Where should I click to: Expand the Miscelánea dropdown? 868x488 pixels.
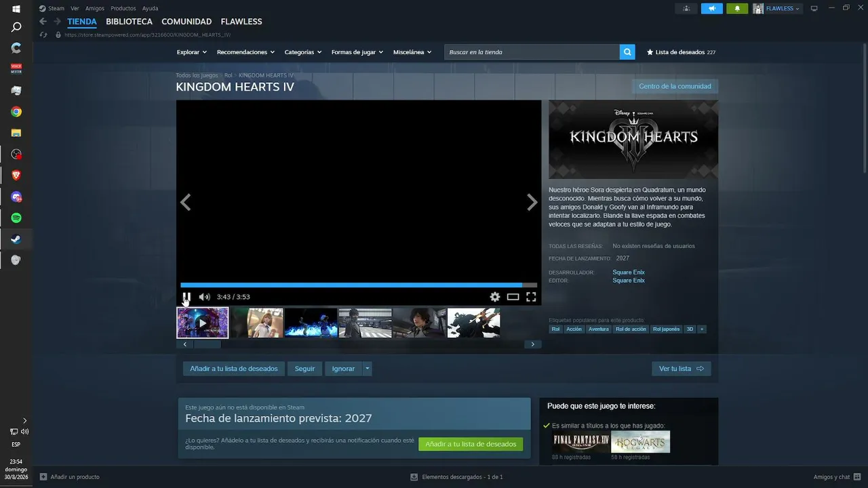coord(412,52)
